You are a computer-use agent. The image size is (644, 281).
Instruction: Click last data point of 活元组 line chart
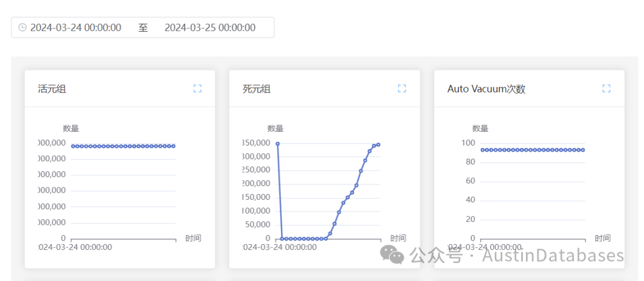point(174,146)
